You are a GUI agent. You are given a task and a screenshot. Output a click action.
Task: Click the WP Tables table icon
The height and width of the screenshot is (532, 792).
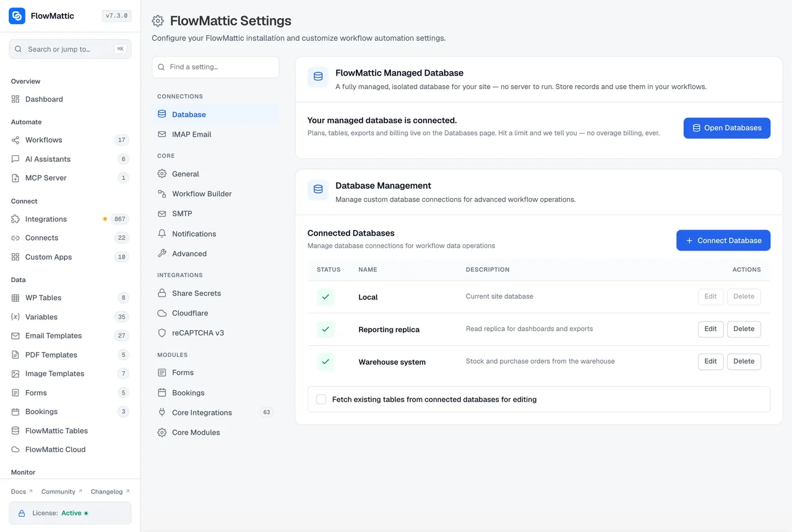pos(15,298)
